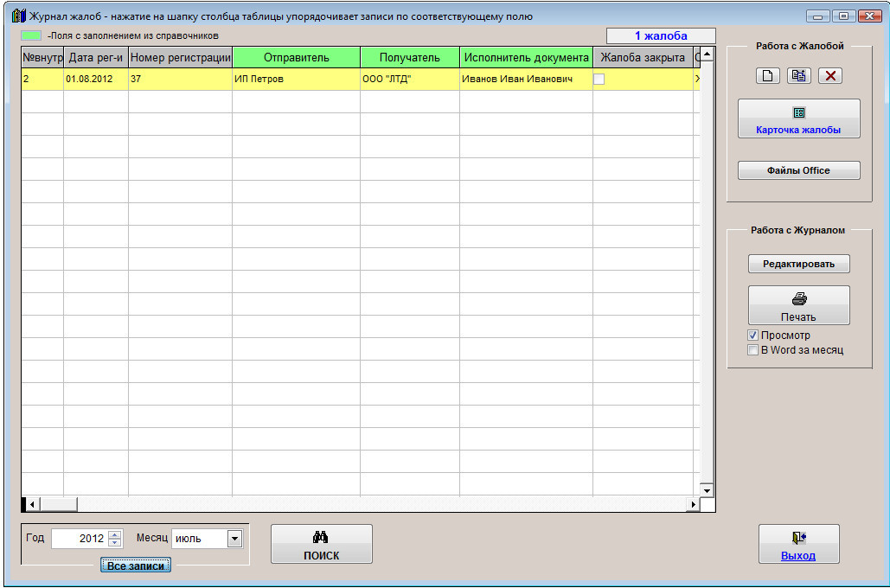Toggle the Просмотр checkbox
Viewport: 890px width, 588px height.
pyautogui.click(x=752, y=336)
